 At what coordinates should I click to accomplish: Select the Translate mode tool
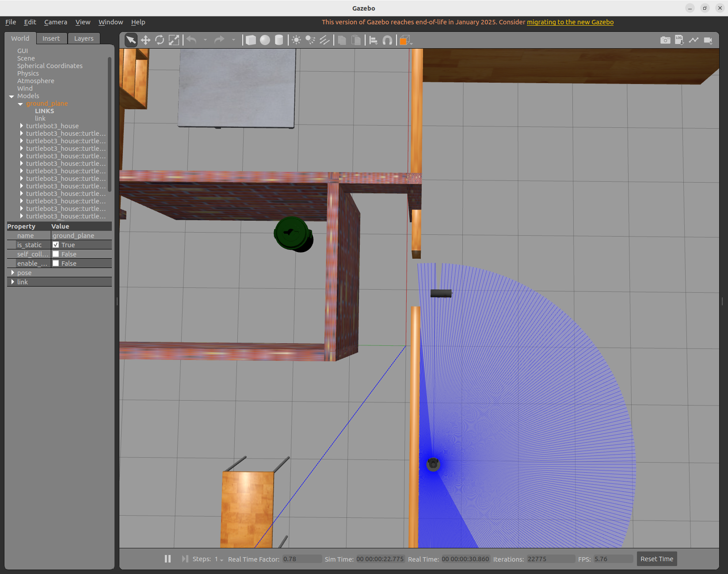pos(145,40)
